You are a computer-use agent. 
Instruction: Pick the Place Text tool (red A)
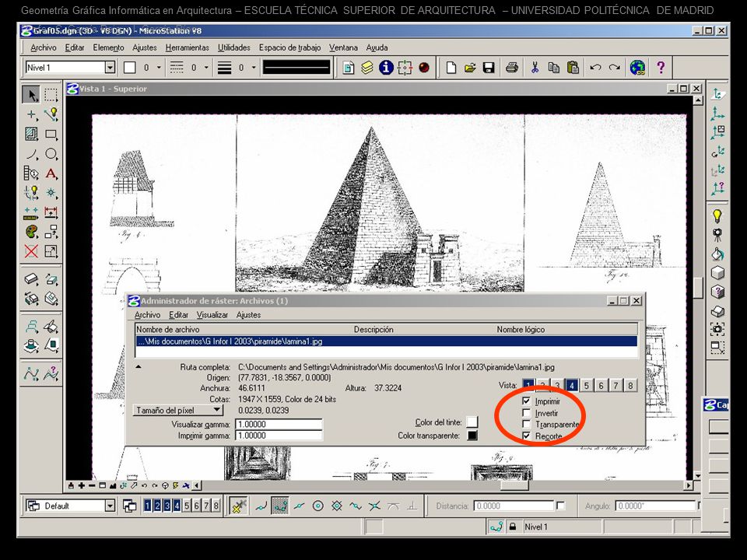51,173
